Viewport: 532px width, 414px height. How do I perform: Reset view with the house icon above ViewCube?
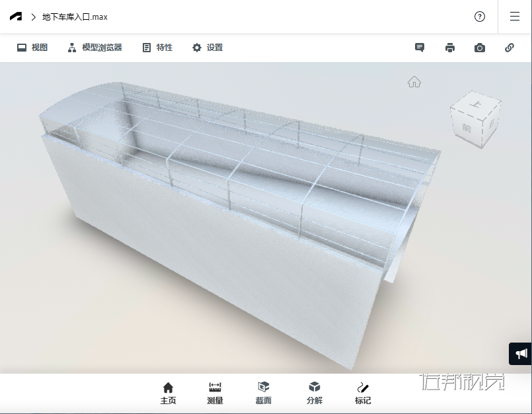[x=414, y=81]
